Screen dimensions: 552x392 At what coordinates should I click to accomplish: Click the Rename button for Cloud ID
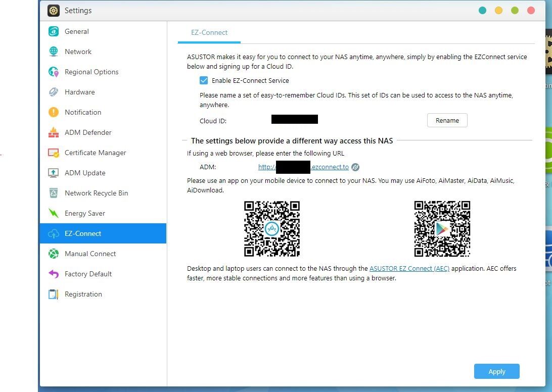[x=447, y=120]
